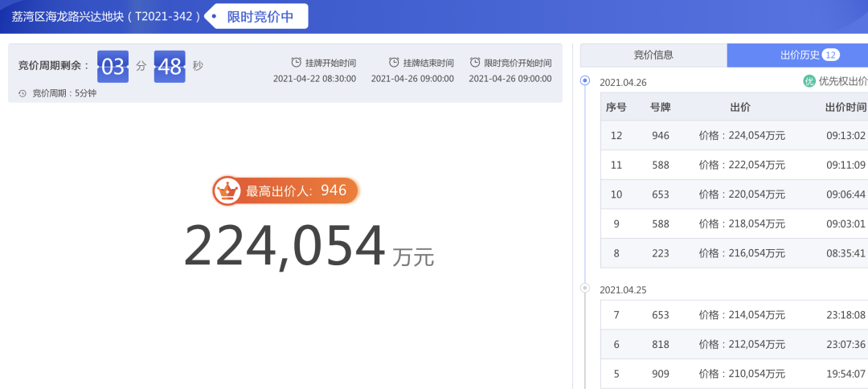Viewport: 868px width, 389px height.
Task: Select bid row 8 price 216,054万元
Action: [x=742, y=253]
